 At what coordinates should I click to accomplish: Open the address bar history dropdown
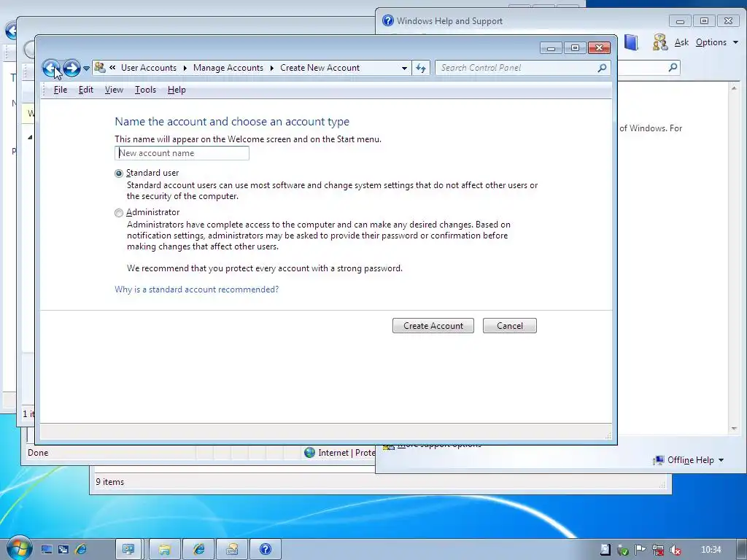pyautogui.click(x=404, y=68)
